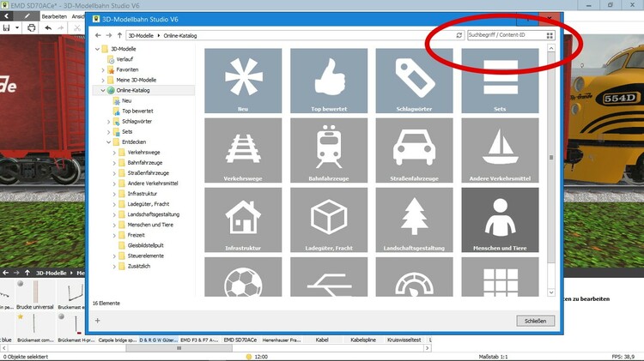Expand the Freizeit tree node
644x361 pixels.
pyautogui.click(x=114, y=235)
